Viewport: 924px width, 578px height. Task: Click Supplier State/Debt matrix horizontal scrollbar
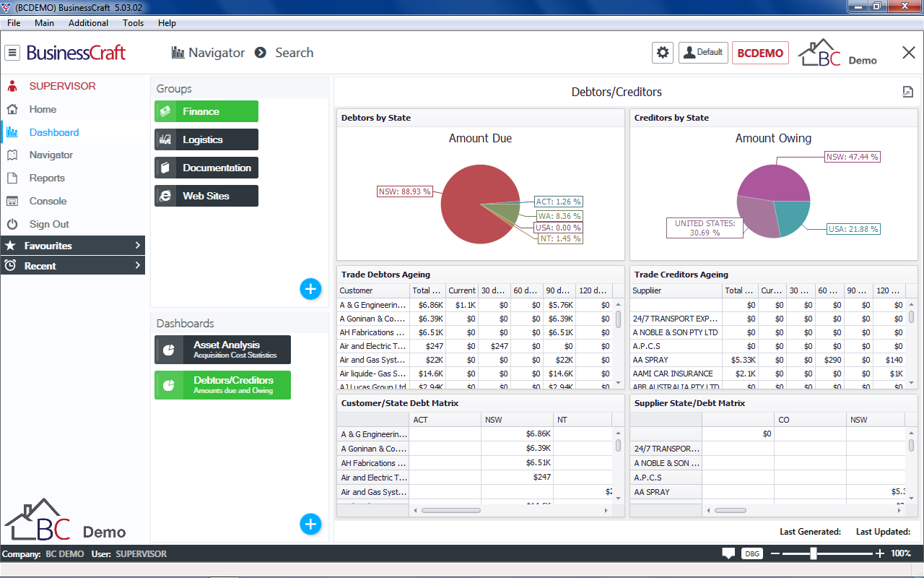[731, 510]
